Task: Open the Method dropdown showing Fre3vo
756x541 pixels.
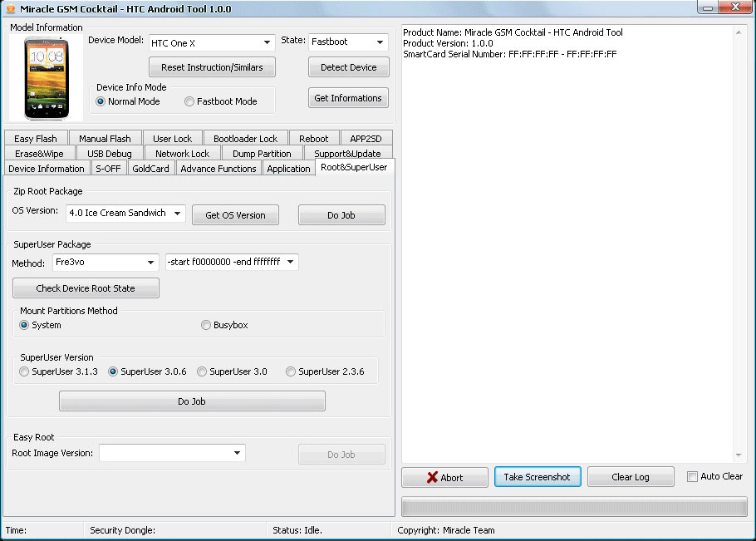Action: click(x=106, y=263)
